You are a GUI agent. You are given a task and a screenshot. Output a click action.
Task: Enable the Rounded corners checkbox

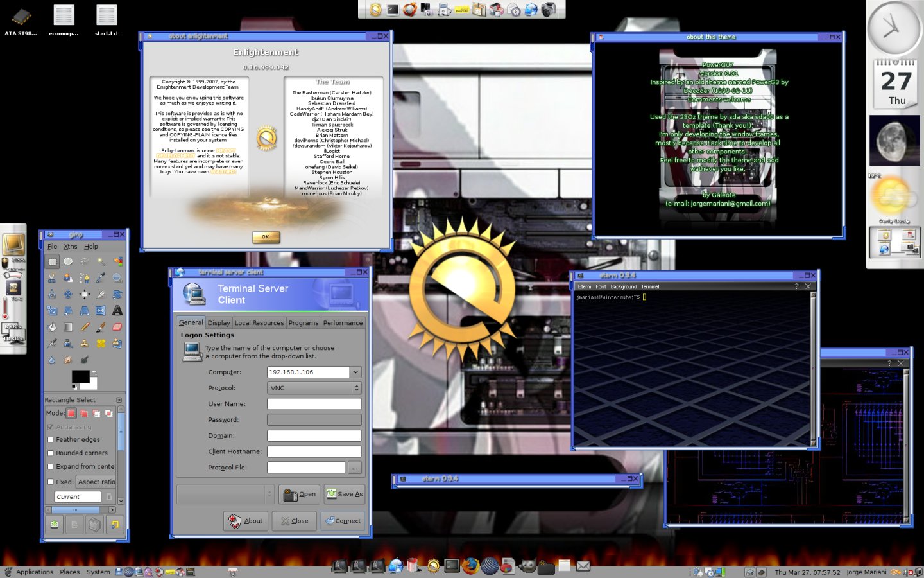(x=51, y=453)
